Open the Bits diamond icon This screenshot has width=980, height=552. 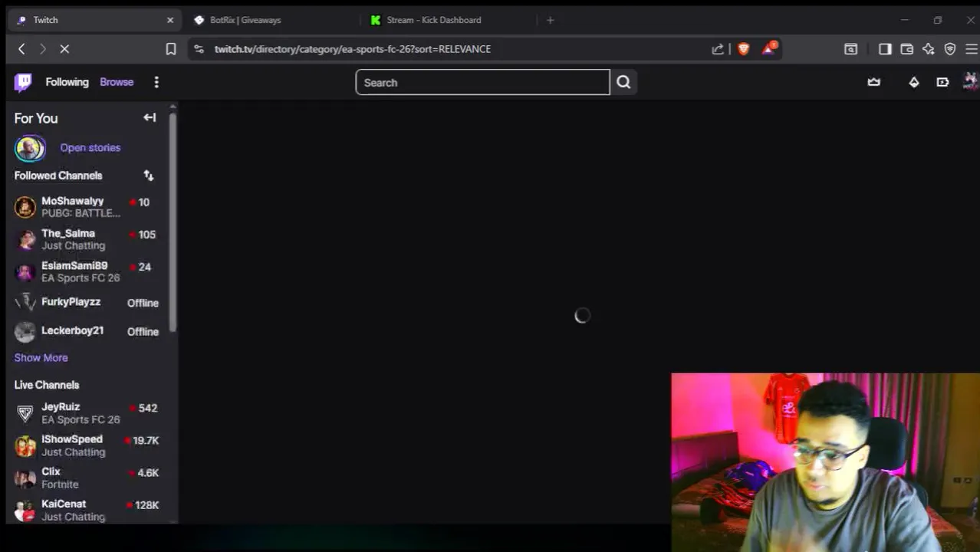tap(914, 82)
